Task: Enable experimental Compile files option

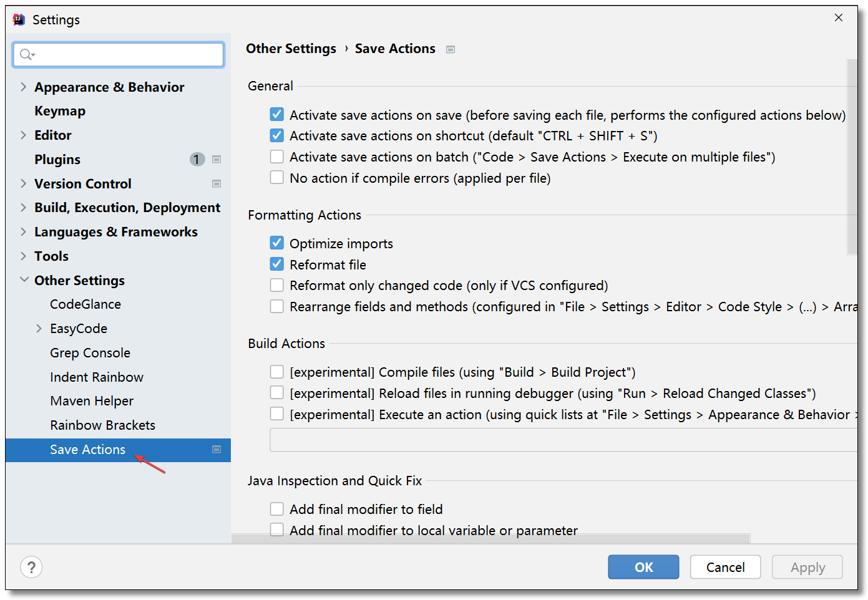Action: [x=277, y=372]
